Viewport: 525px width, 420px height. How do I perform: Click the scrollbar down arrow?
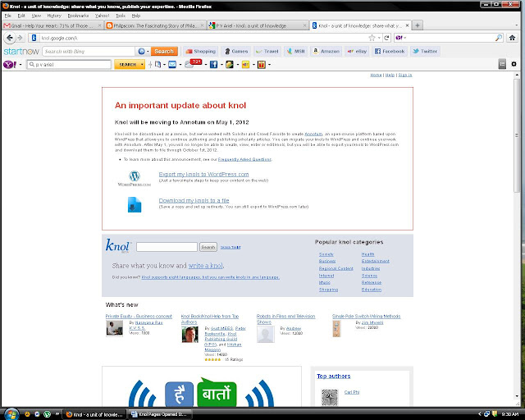517,397
